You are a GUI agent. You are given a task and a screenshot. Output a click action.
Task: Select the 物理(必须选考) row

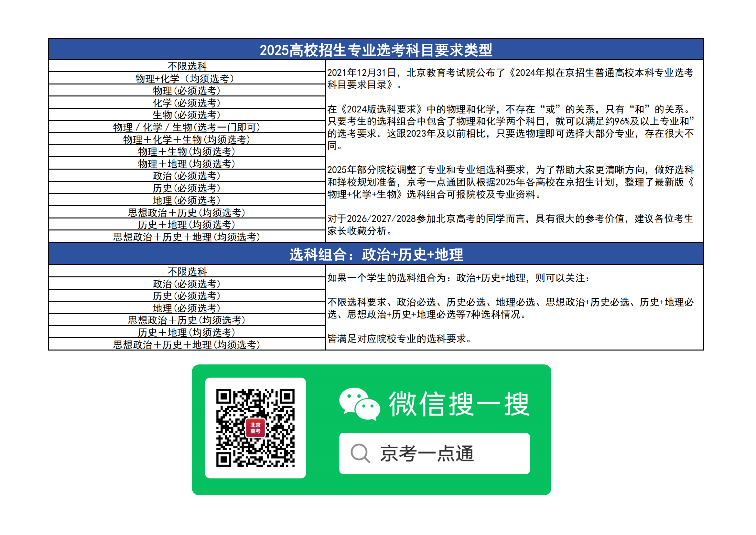point(187,90)
